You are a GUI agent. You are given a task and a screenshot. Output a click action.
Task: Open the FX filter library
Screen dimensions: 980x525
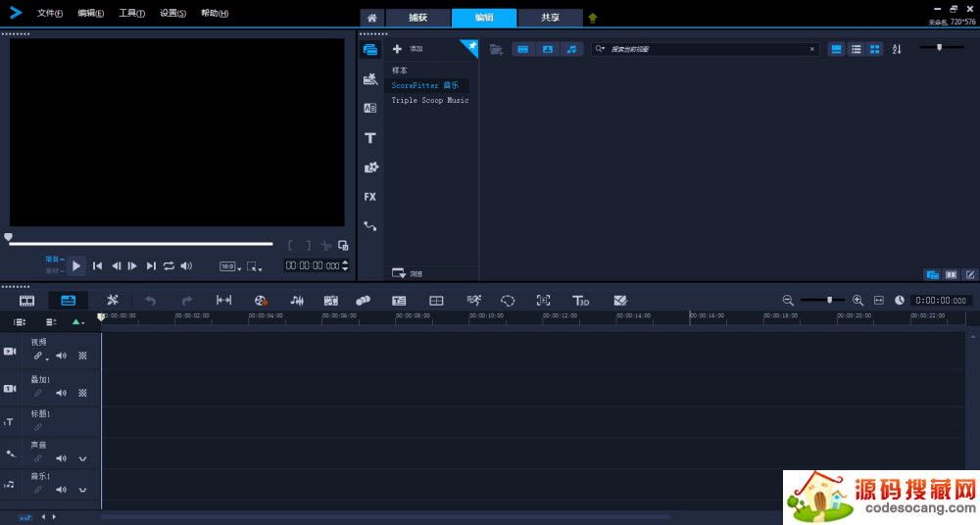point(370,197)
